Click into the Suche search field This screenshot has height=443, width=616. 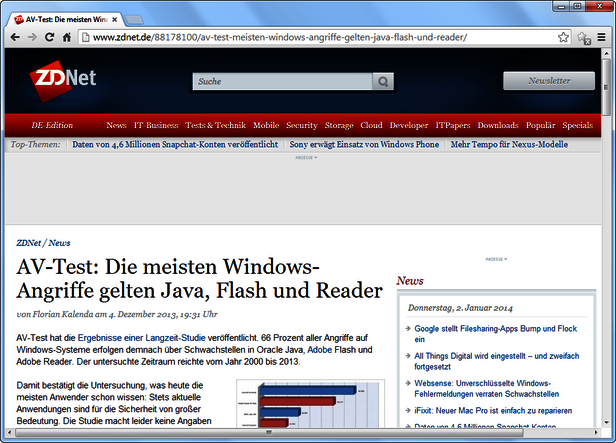[282, 81]
